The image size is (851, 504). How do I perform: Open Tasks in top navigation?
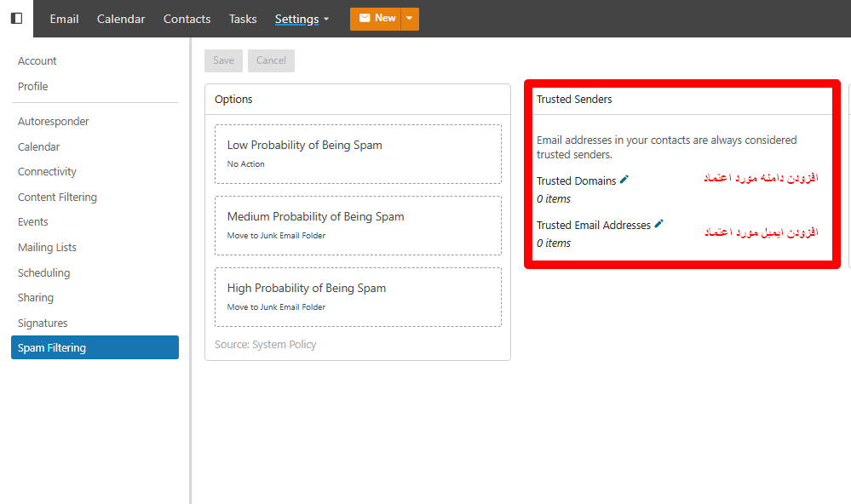point(243,19)
